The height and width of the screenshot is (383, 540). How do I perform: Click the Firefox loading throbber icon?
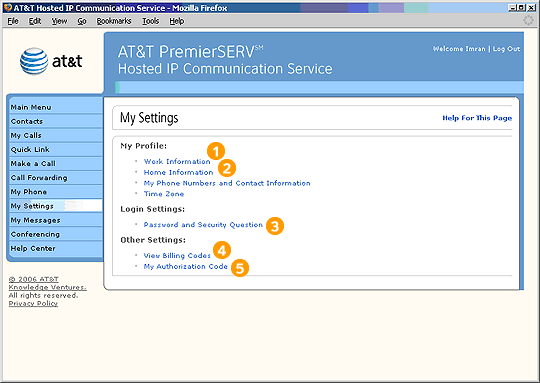click(528, 20)
